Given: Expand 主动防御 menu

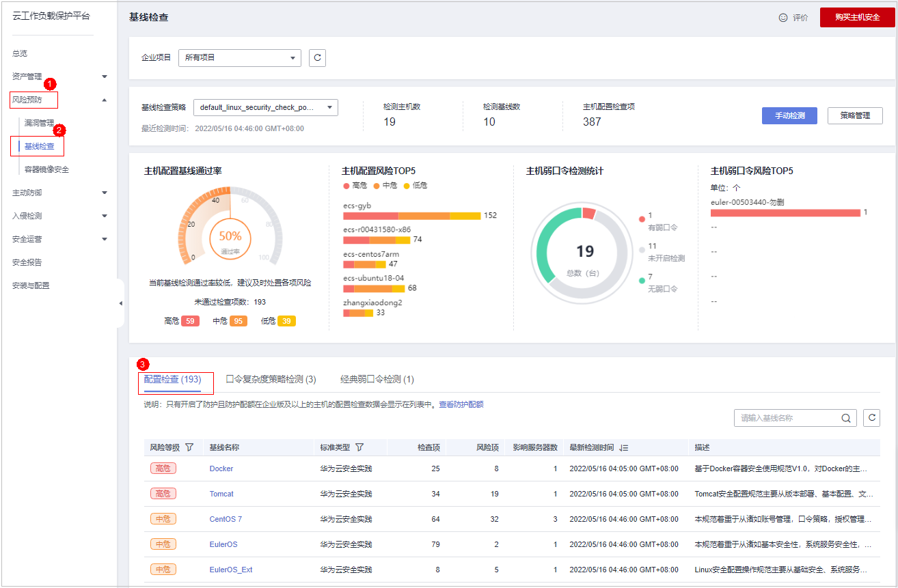Looking at the screenshot, I should (105, 193).
